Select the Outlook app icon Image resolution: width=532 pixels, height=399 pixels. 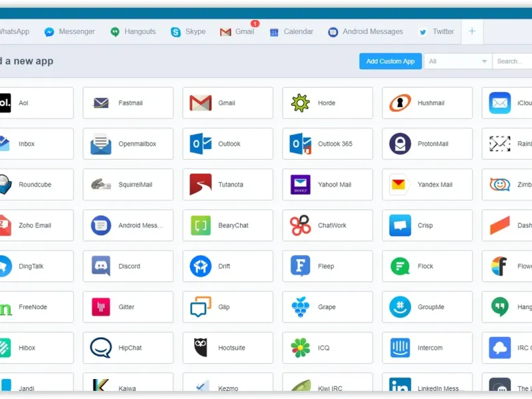201,144
